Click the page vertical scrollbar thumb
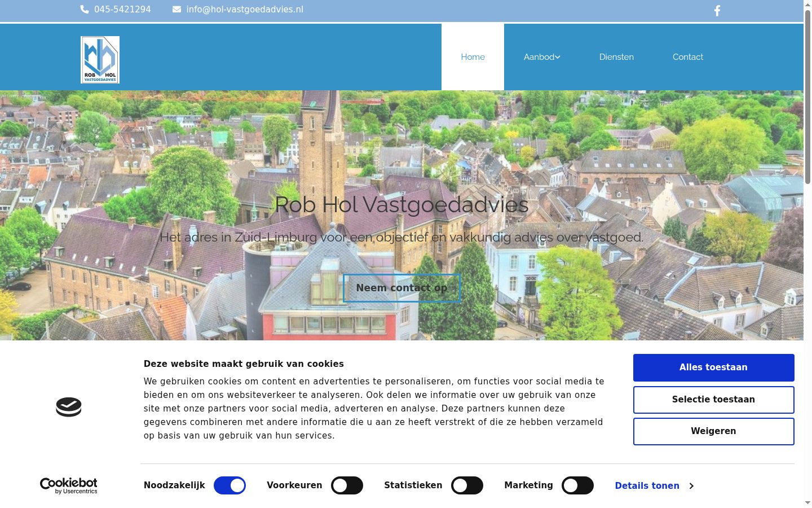812x508 pixels. (807, 96)
